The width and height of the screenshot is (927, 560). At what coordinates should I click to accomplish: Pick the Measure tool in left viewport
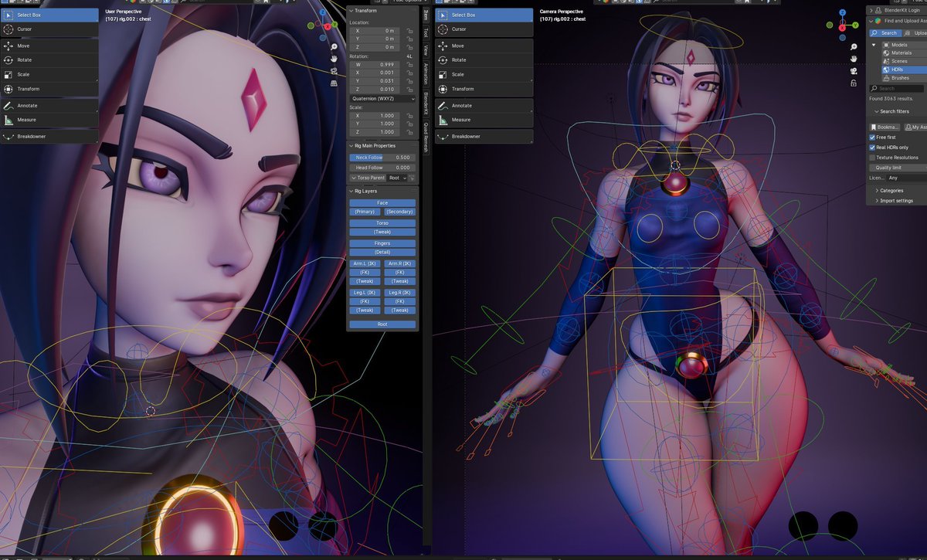(49, 120)
